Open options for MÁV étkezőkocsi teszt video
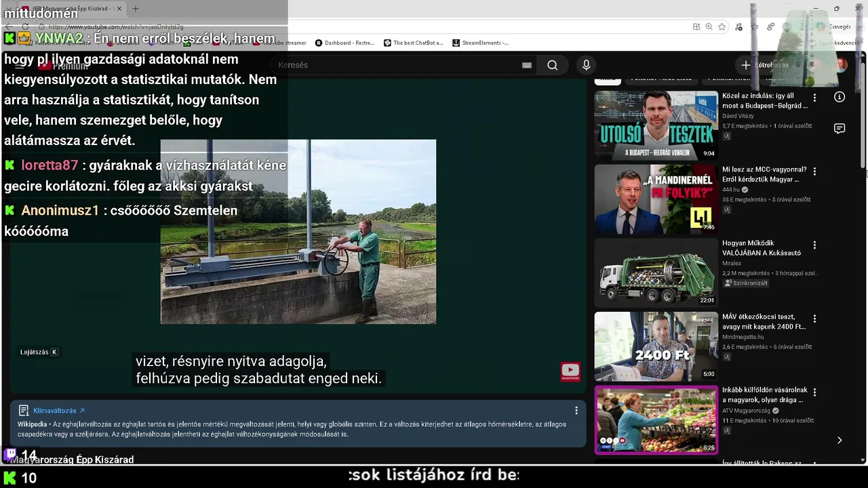Screen dimensions: 868x488 tap(815, 319)
